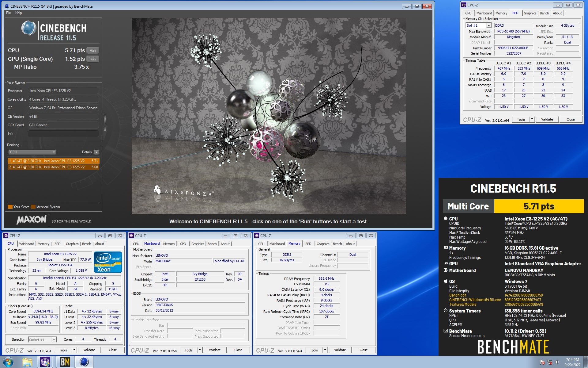The image size is (588, 368).
Task: Select the CPU tab in the CPU-Z Mainboard-tab window
Action: tap(136, 244)
